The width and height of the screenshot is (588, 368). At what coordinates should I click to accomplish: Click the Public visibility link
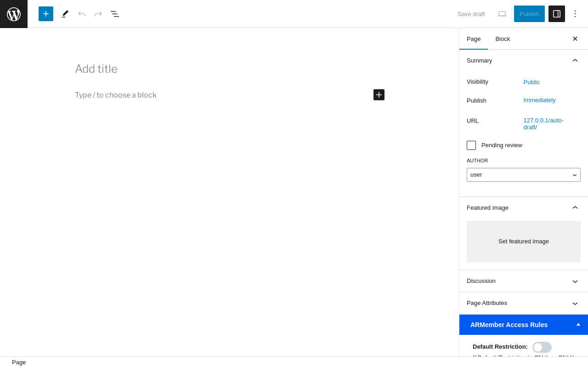[x=531, y=82]
